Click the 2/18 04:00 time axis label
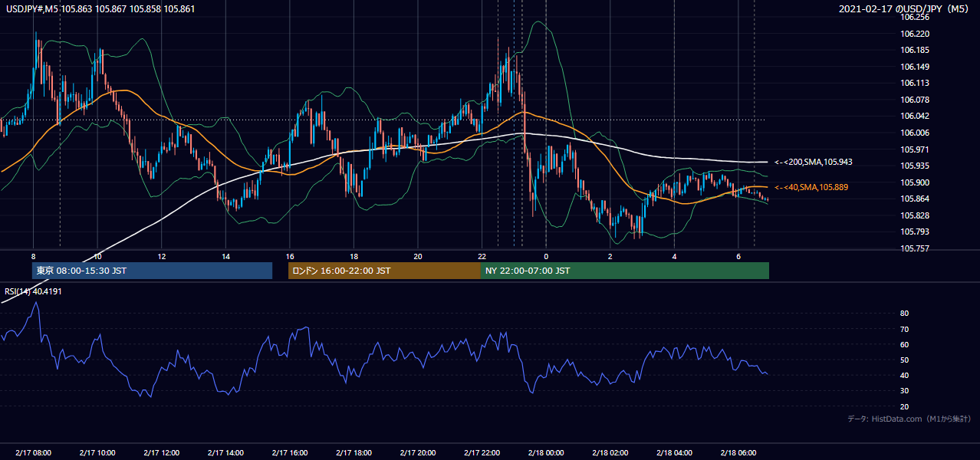 (673, 452)
